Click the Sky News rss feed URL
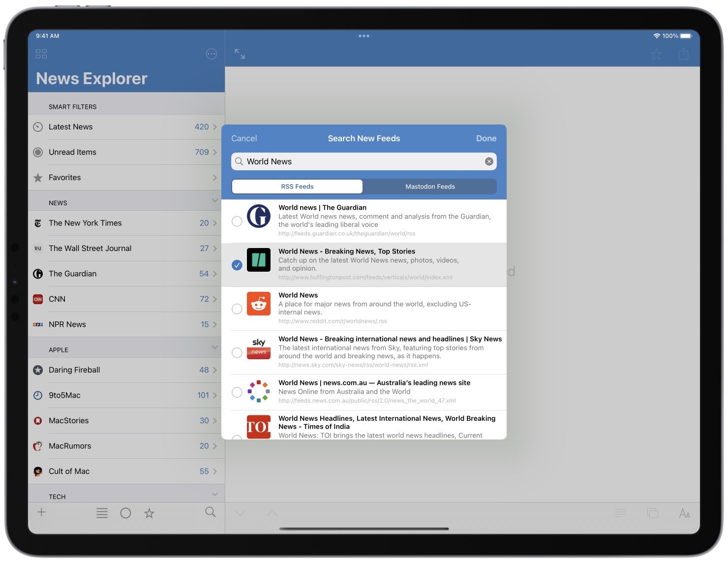The image size is (728, 564). click(353, 365)
